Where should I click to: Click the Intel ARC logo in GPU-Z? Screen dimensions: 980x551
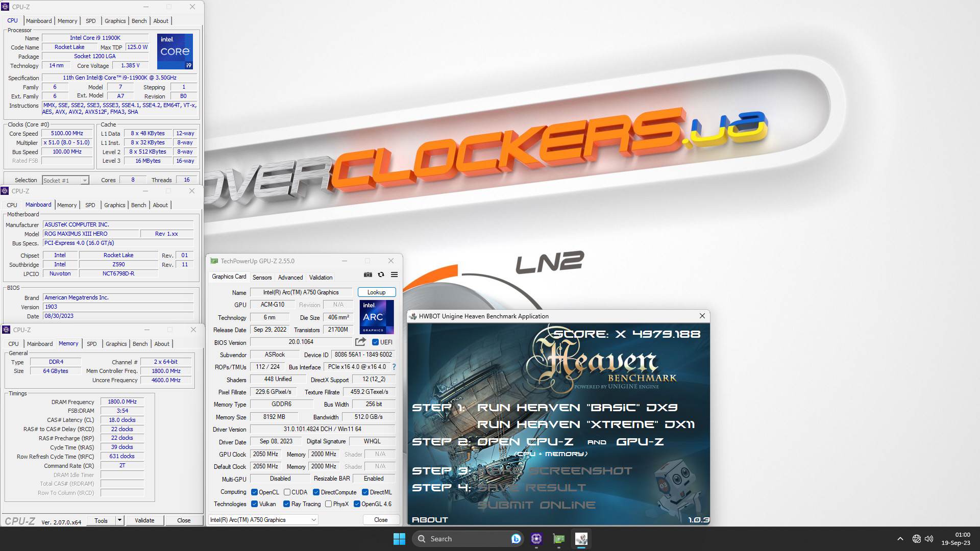pos(376,317)
